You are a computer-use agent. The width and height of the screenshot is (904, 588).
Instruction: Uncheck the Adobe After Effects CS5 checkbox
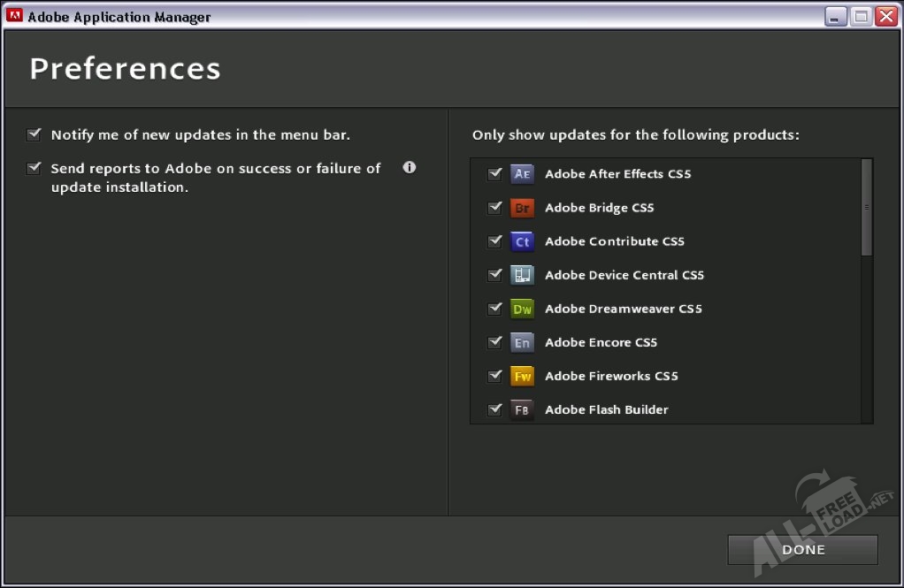(494, 174)
